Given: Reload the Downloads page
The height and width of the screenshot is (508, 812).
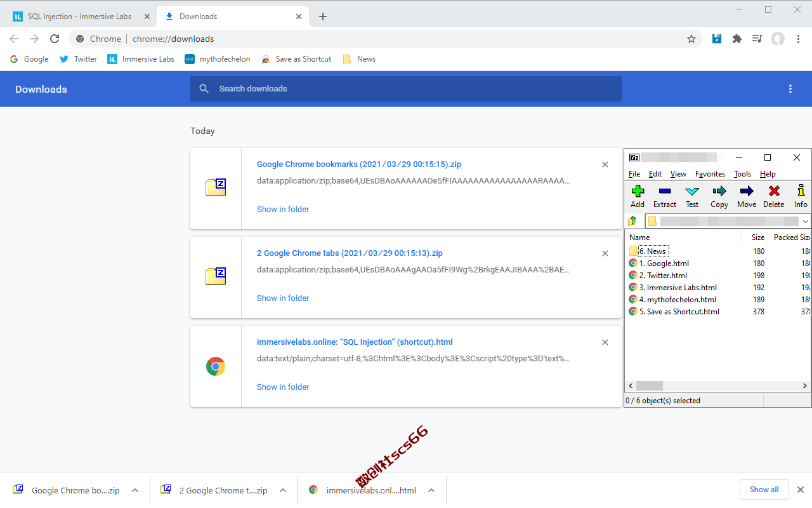Looking at the screenshot, I should 55,39.
